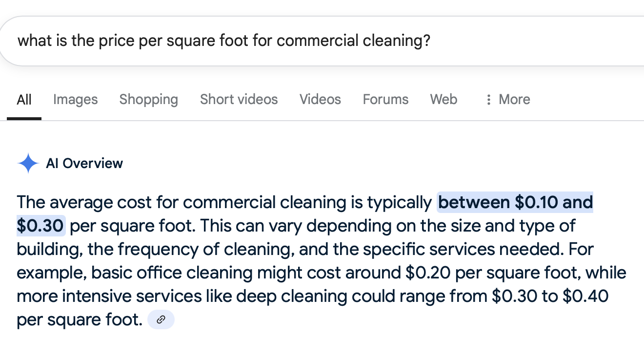Open the Forums results tab
The height and width of the screenshot is (340, 644).
pyautogui.click(x=385, y=100)
